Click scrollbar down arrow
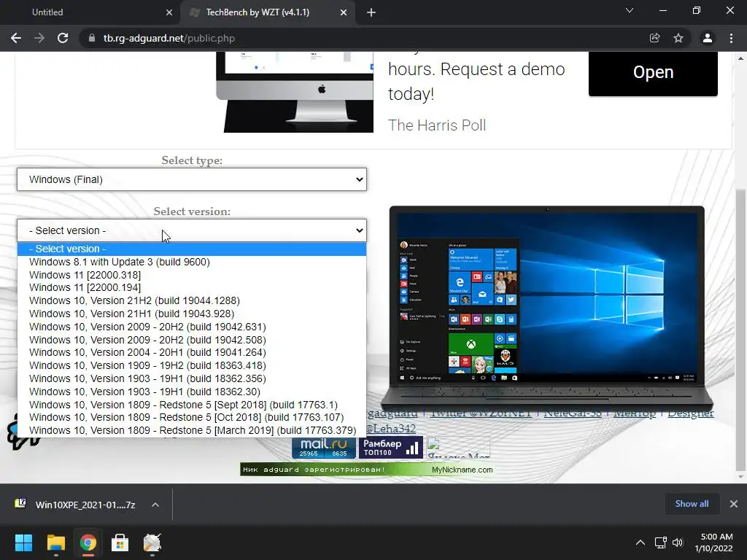 coord(741,477)
